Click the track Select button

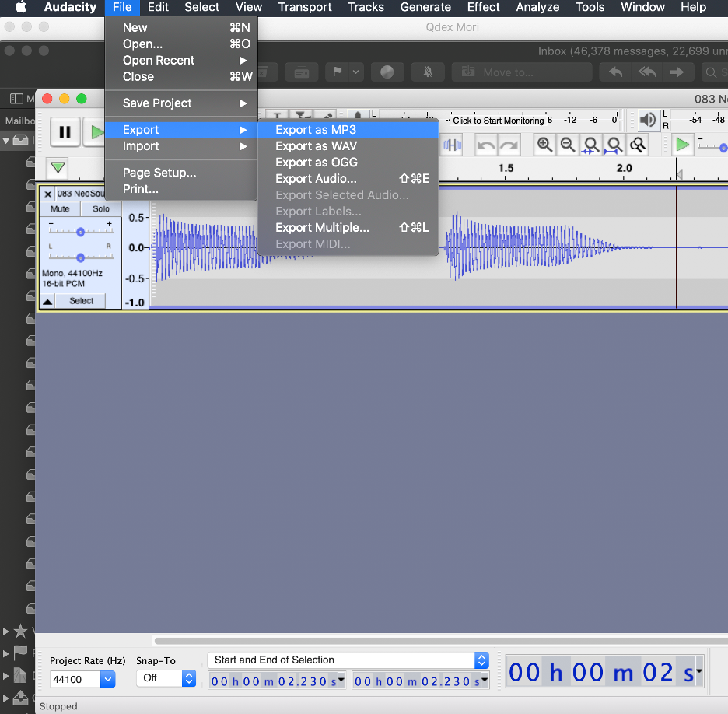(81, 301)
